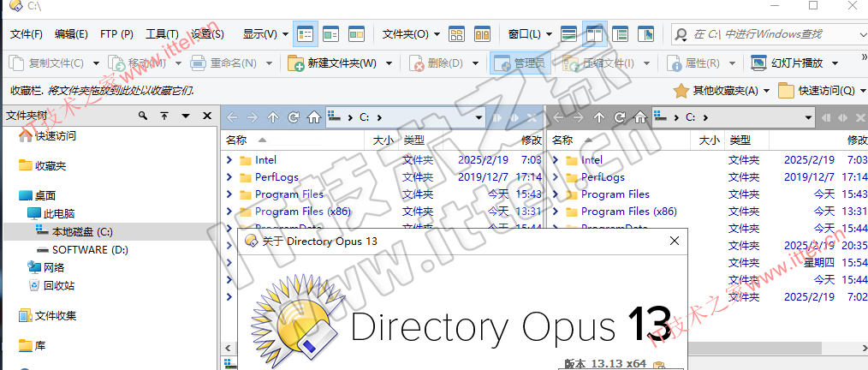Click the 复制文件(C) button
Image resolution: width=868 pixels, height=370 pixels.
pos(47,63)
